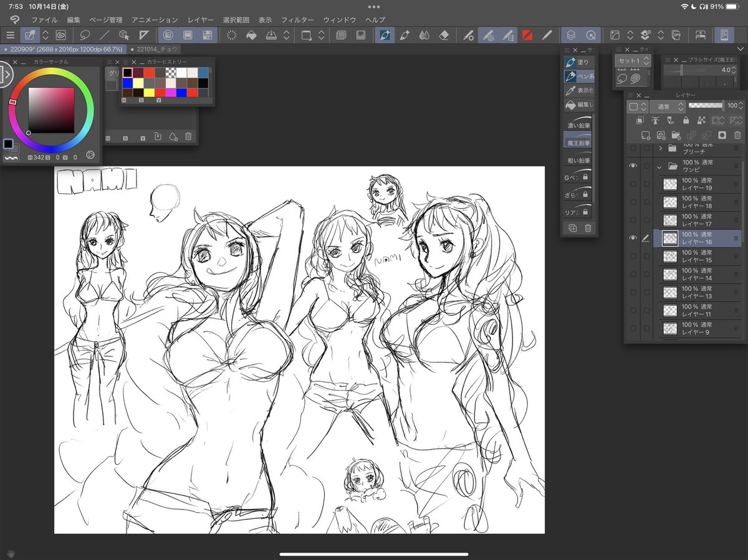Click the lock layer icon in Layer panel

coord(686,120)
